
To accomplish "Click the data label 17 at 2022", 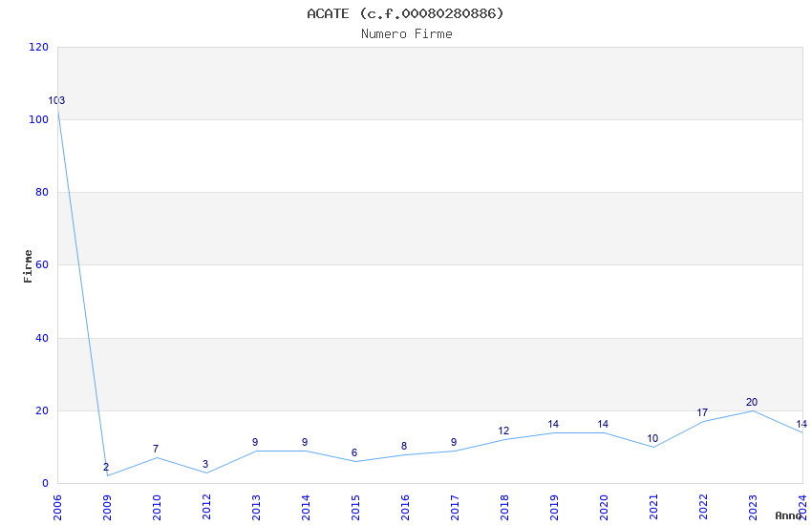I will pyautogui.click(x=702, y=412).
